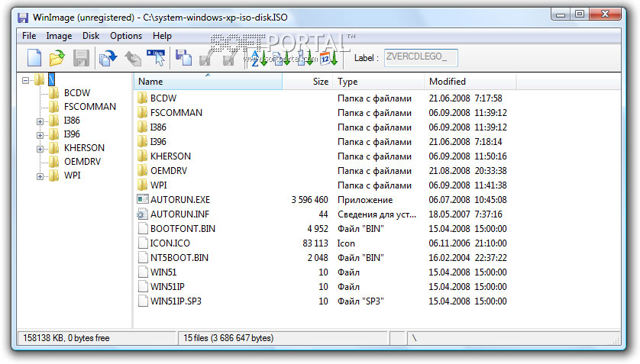Expand the KHERSON tree node
This screenshot has height=364, width=640.
(40, 149)
